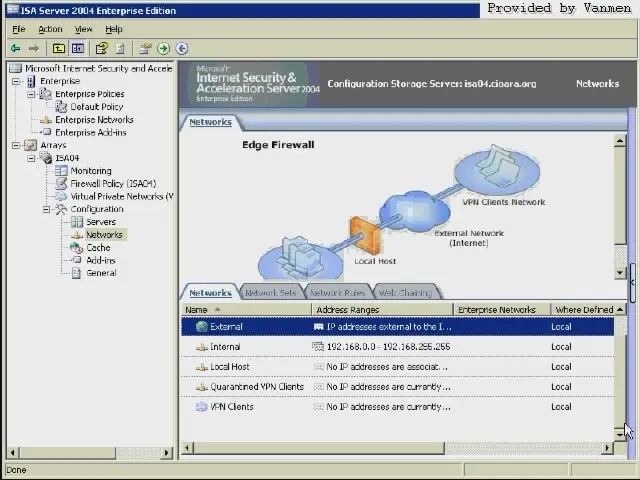Viewport: 640px width, 480px height.
Task: Click the Cache node icon
Action: click(77, 247)
